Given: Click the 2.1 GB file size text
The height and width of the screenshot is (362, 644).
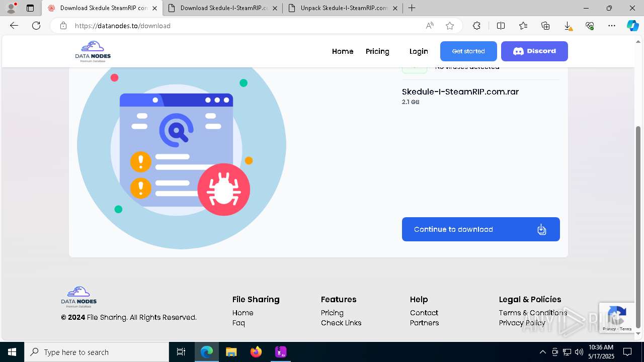Looking at the screenshot, I should [411, 102].
